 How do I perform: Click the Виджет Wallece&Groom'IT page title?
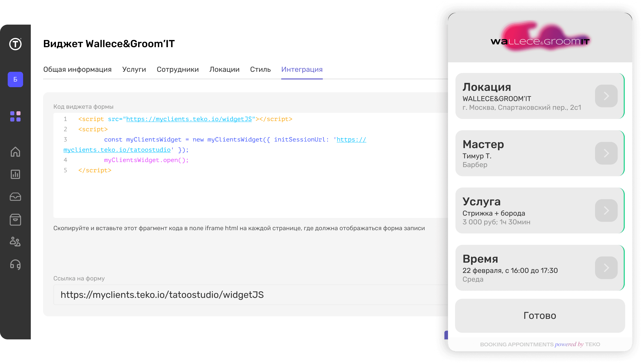pos(109,44)
